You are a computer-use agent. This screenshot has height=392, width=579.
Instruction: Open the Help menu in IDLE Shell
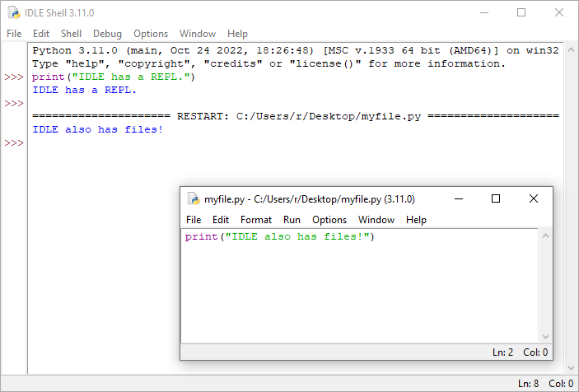(x=237, y=34)
